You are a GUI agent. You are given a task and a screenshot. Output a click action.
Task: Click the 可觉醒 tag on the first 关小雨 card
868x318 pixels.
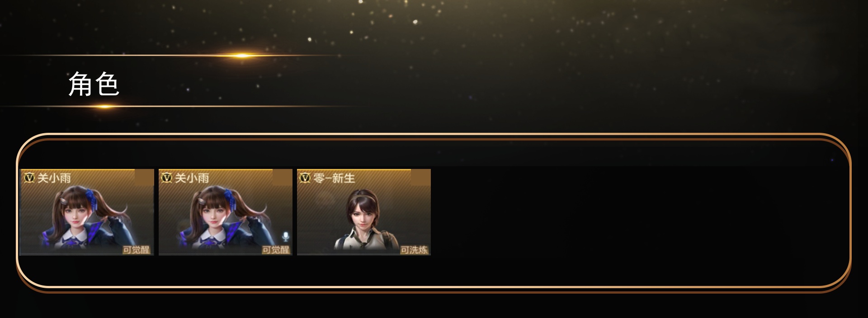[136, 250]
